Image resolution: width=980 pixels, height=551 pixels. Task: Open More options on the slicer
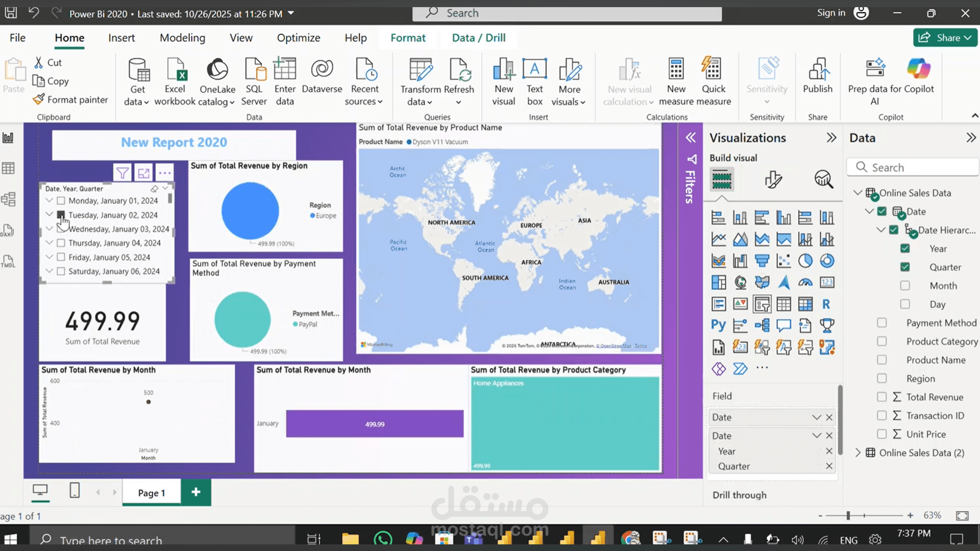164,173
